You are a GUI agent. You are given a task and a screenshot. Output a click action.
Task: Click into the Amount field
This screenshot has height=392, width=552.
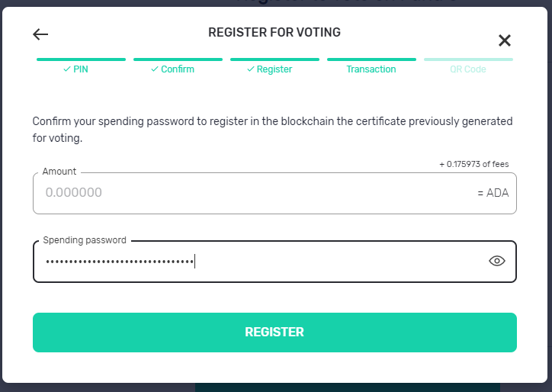coord(274,193)
